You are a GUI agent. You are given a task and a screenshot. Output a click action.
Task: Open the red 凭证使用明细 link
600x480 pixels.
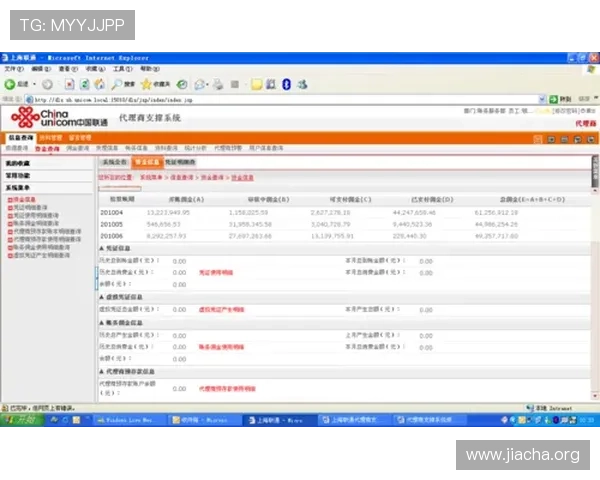point(216,273)
